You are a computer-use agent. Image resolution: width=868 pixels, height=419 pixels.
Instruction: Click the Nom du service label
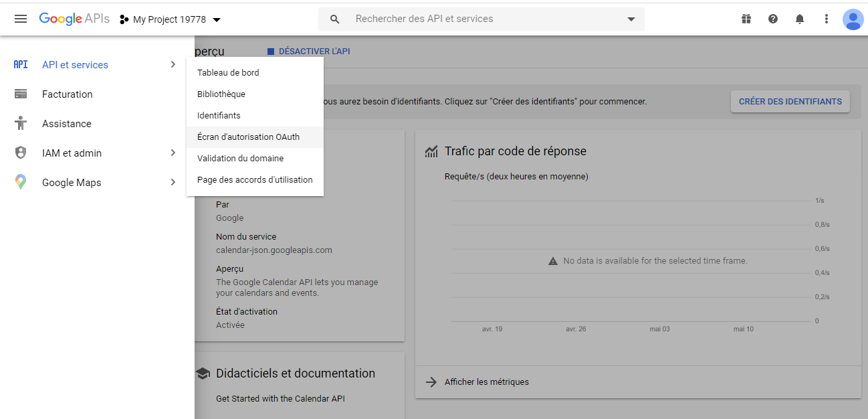246,237
